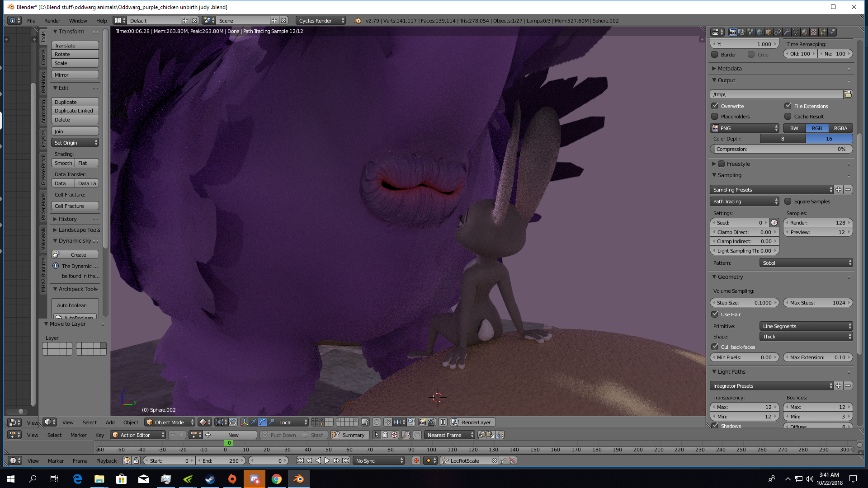Image resolution: width=868 pixels, height=488 pixels.
Task: Switch to the Physics sidebar tab
Action: (x=43, y=138)
